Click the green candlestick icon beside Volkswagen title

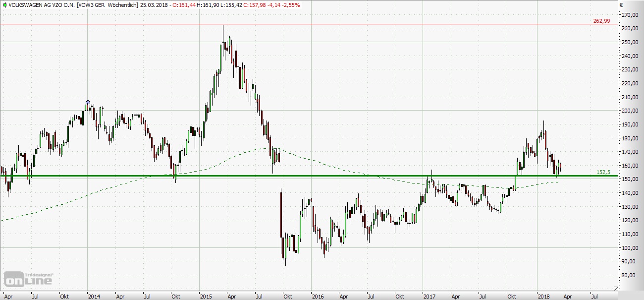coord(4,5)
